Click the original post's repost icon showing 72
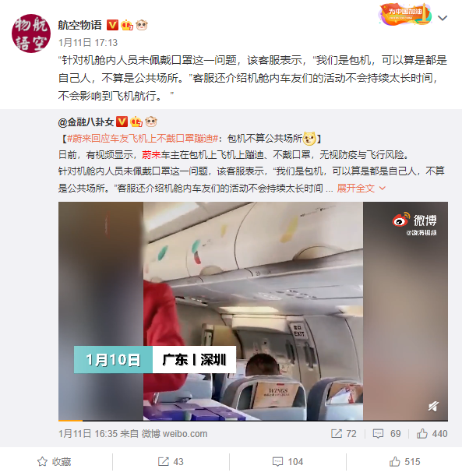 click(x=344, y=434)
